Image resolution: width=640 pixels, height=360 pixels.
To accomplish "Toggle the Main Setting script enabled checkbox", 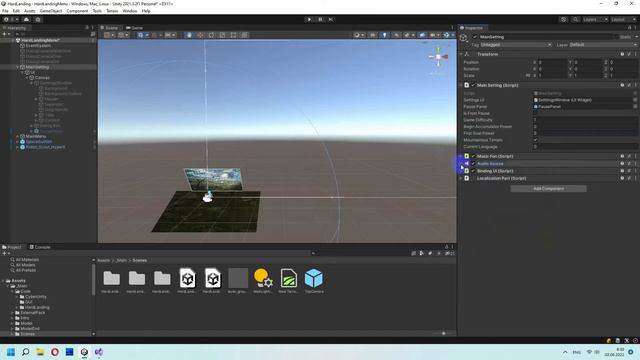I will [473, 85].
